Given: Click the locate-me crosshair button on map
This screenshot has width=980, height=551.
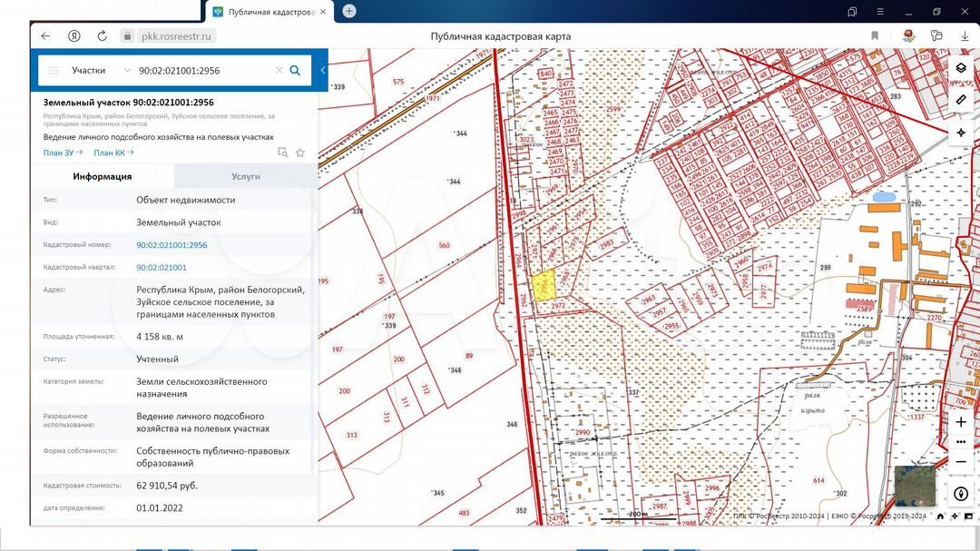Looking at the screenshot, I should [961, 132].
